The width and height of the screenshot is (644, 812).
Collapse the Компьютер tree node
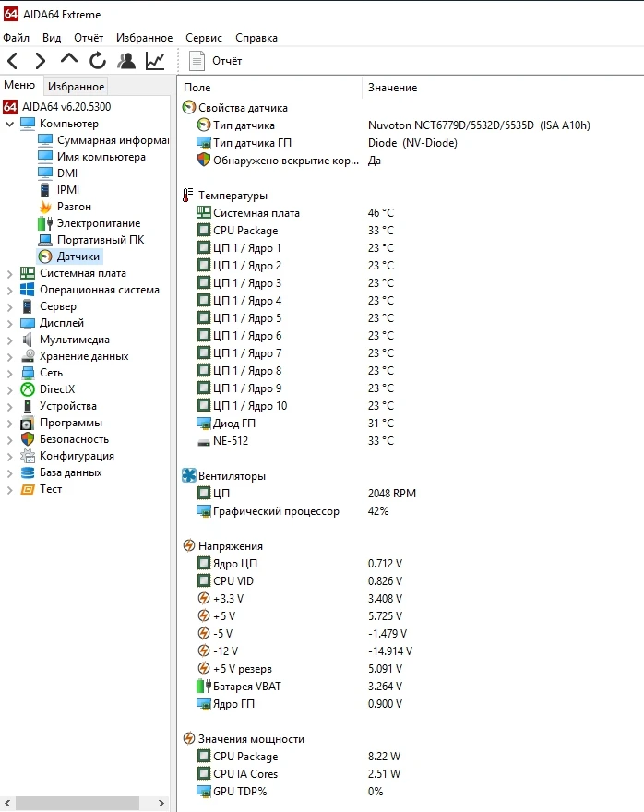(x=9, y=125)
